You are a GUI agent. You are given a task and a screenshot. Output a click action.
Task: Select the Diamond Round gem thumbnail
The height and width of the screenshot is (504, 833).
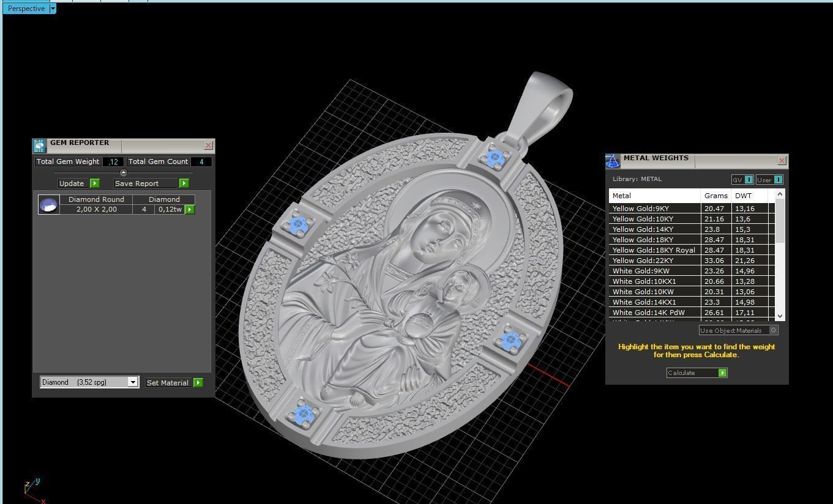click(x=49, y=204)
